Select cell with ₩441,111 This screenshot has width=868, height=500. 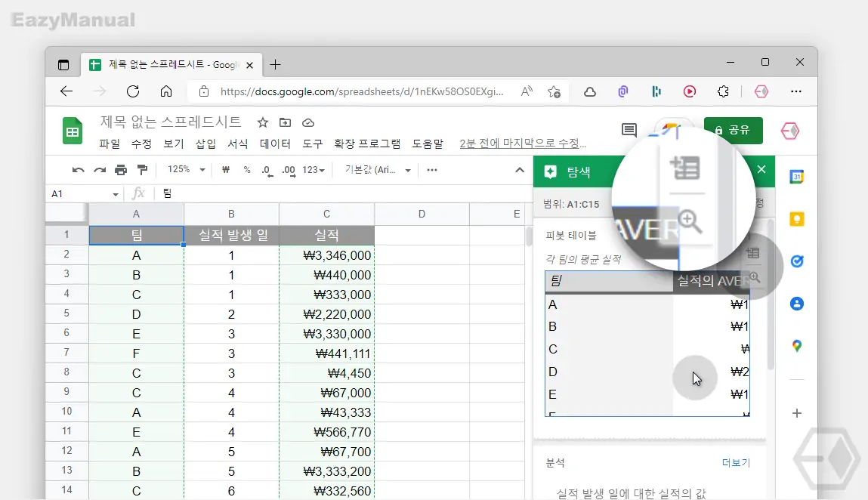[x=326, y=353]
